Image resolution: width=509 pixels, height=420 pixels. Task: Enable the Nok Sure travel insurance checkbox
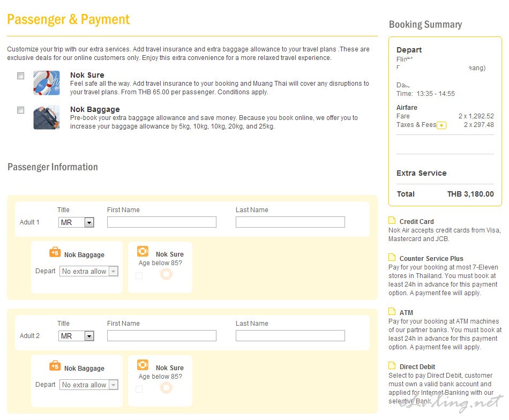pyautogui.click(x=21, y=76)
